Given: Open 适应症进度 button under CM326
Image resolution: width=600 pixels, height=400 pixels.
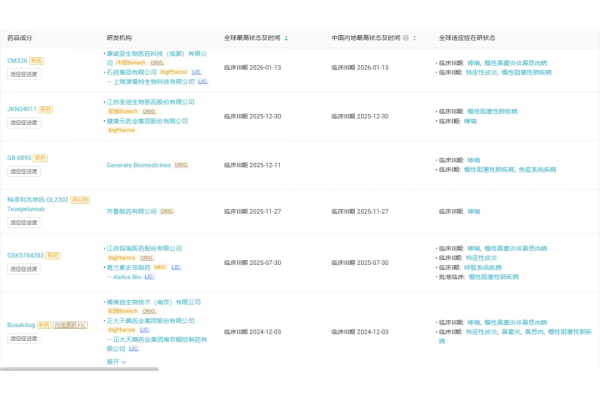Looking at the screenshot, I should pyautogui.click(x=24, y=73).
